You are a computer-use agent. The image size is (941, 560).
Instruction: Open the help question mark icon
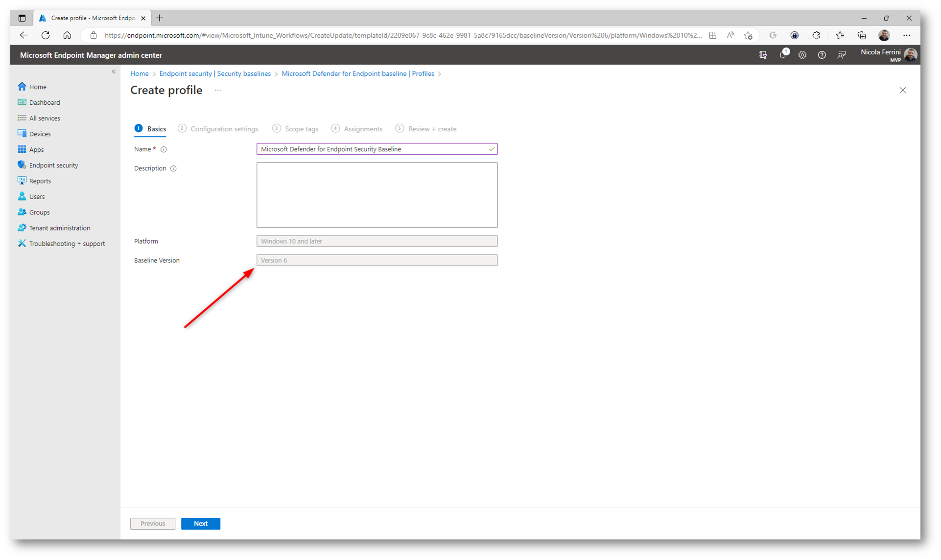click(x=822, y=55)
